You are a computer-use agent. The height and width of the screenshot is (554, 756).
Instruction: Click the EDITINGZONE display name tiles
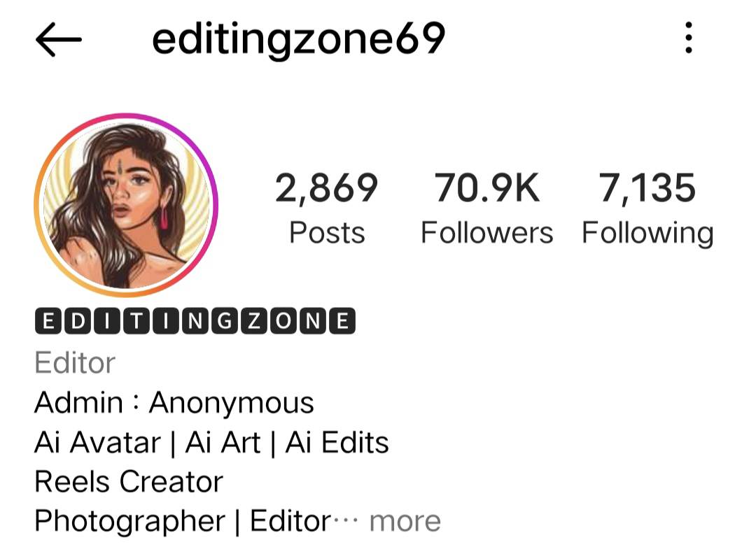pyautogui.click(x=195, y=321)
